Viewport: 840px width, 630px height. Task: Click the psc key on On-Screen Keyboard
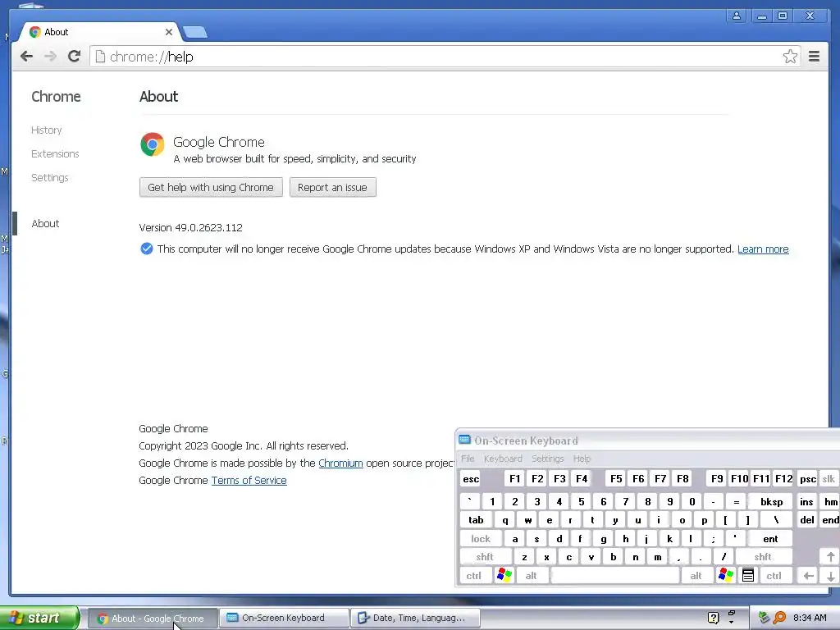coord(808,479)
